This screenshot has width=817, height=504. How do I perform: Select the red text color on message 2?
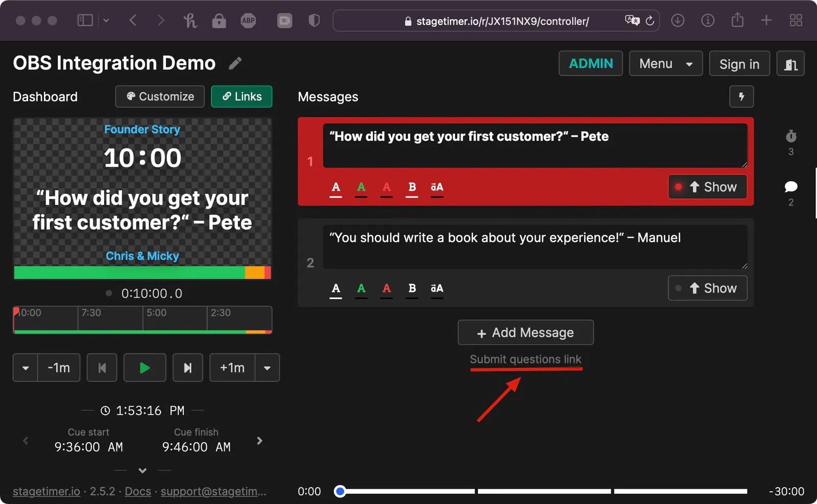pos(386,288)
